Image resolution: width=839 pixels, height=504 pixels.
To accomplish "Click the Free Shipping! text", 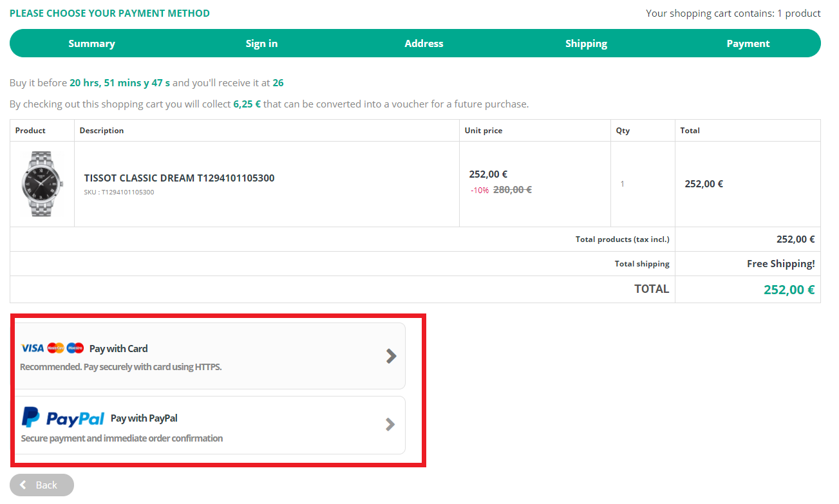I will (x=781, y=263).
